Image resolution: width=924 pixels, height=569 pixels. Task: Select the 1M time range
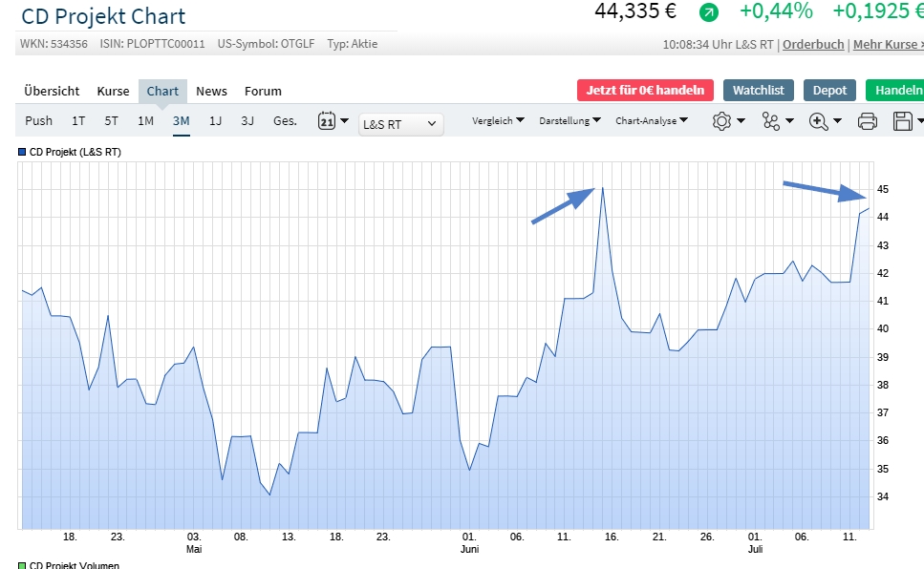click(x=145, y=121)
